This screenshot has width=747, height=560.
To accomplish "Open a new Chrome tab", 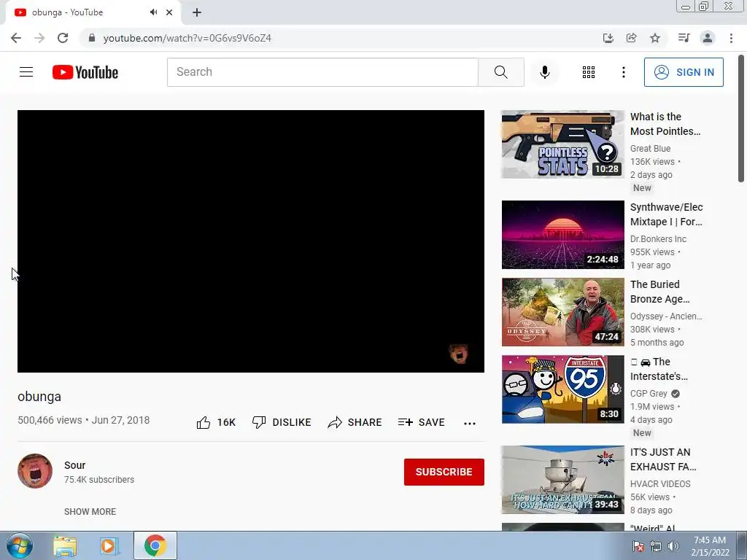I will (197, 12).
